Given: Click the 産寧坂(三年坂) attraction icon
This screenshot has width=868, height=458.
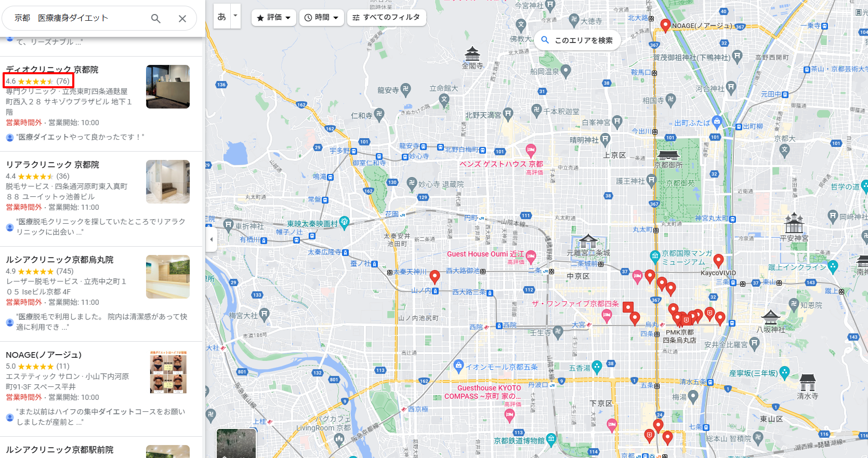Looking at the screenshot, I should point(784,372).
